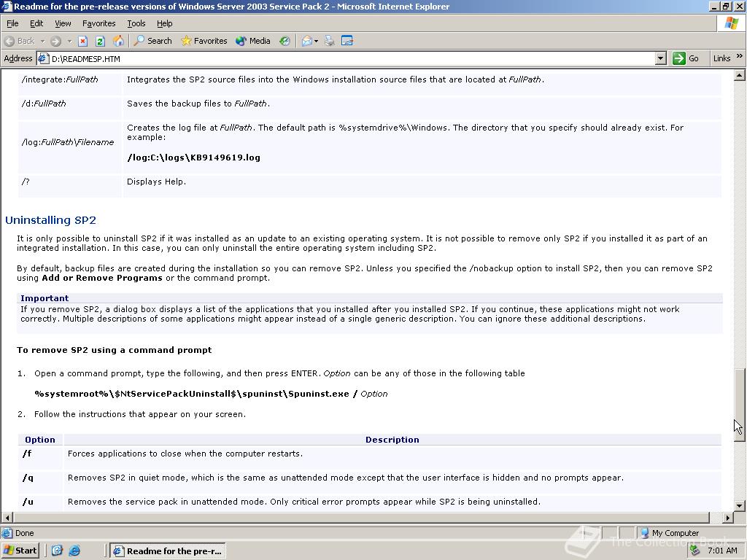Click the Refresh page icon
This screenshot has width=747, height=560.
coord(100,41)
